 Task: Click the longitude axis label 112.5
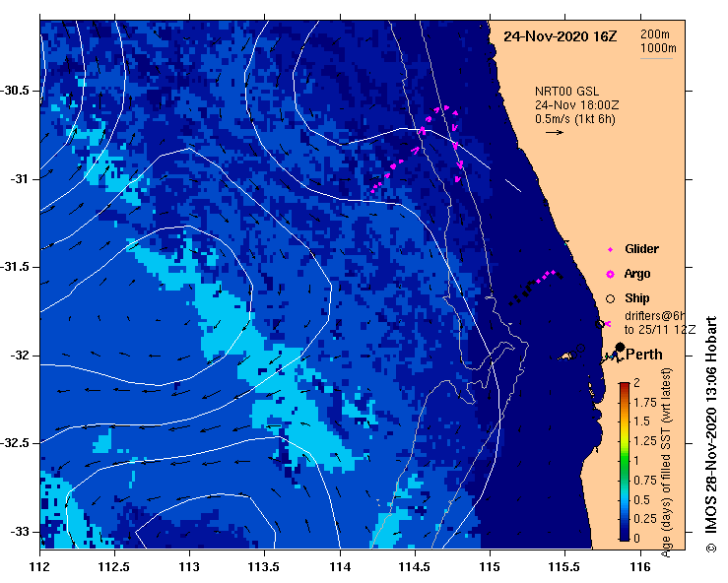[x=114, y=567]
